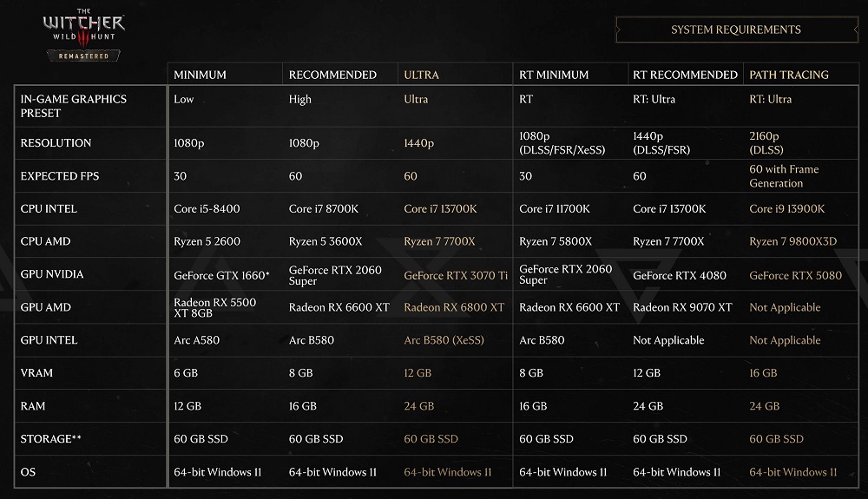
Task: Click the System Requirements banner
Action: [736, 30]
